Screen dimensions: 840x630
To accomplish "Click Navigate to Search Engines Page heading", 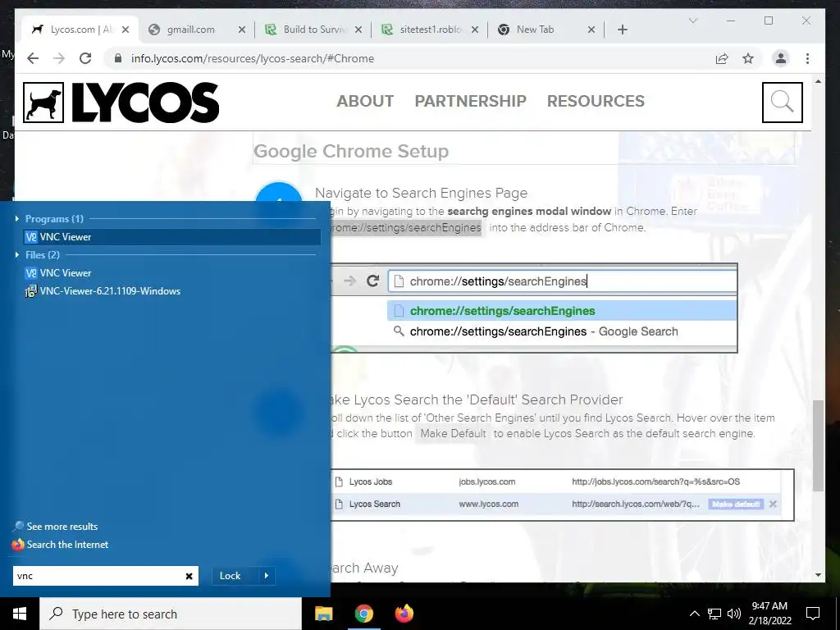I will point(421,193).
